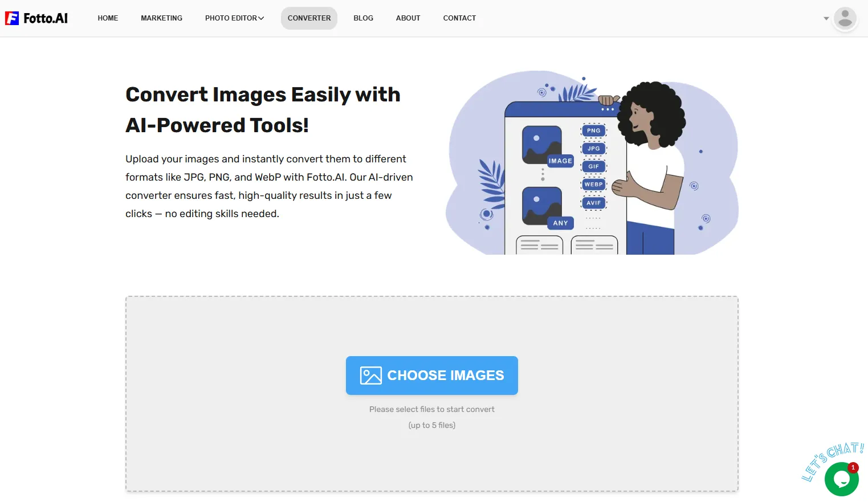Click the JPG format badge in illustration
The height and width of the screenshot is (502, 868).
point(594,148)
